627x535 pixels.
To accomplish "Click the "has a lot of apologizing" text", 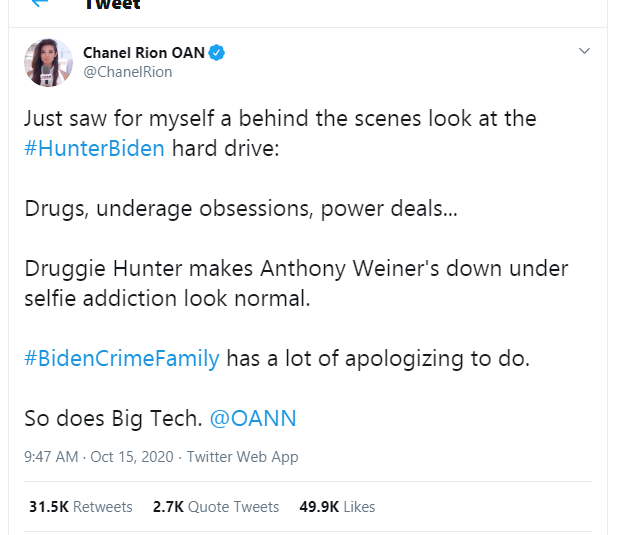I will pyautogui.click(x=378, y=359).
